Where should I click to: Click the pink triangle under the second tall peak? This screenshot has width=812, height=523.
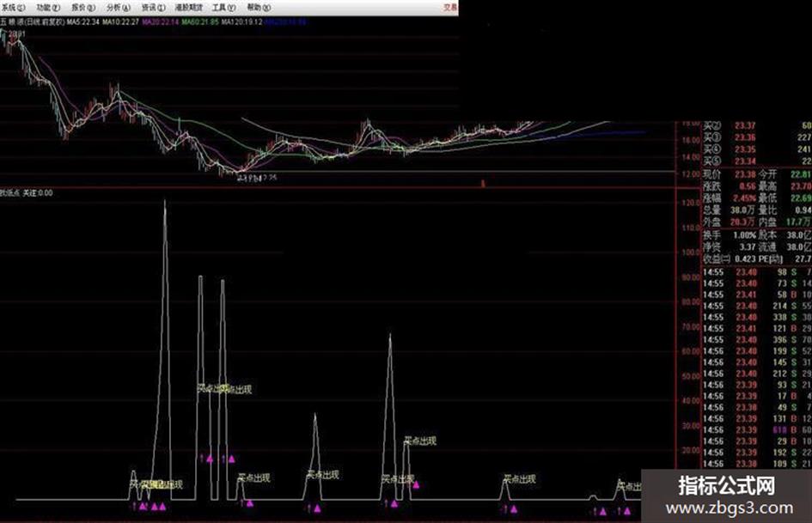[231, 459]
